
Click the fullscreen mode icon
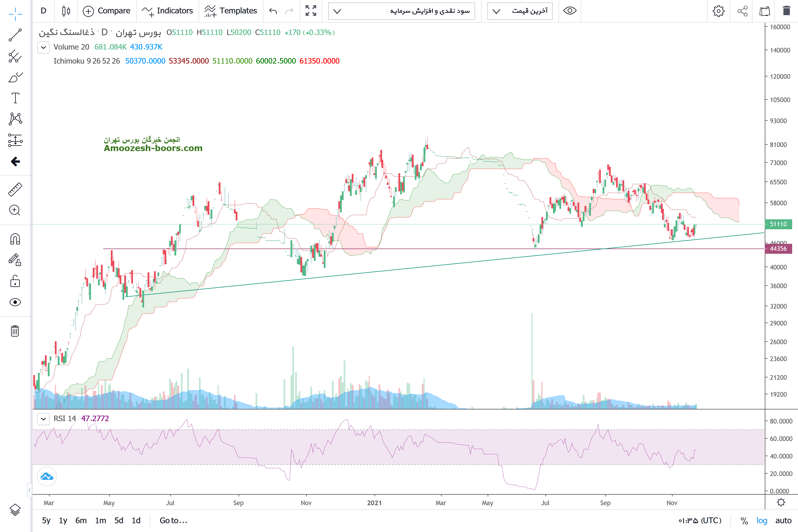pyautogui.click(x=310, y=11)
